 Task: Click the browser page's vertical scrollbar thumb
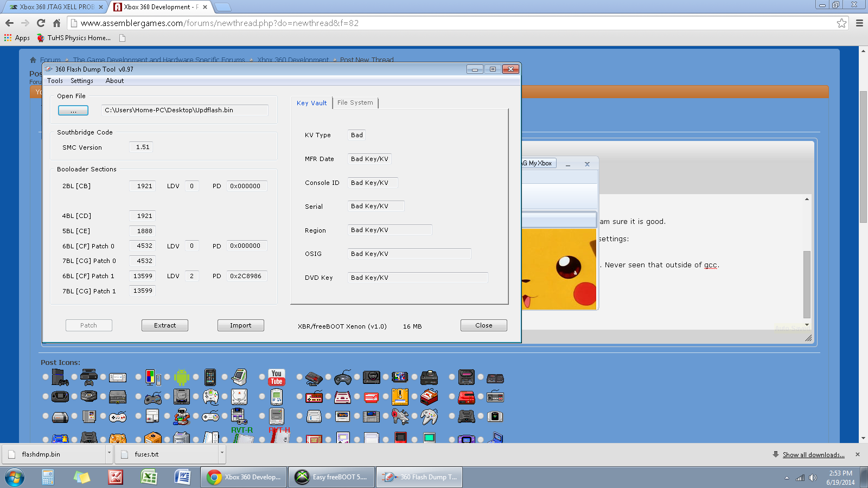click(863, 157)
